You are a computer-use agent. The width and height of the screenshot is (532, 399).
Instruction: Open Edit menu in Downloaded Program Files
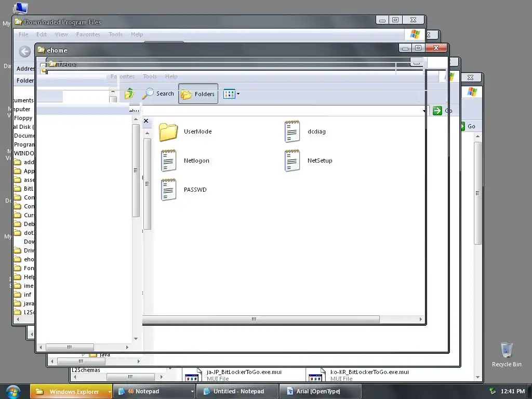42,34
